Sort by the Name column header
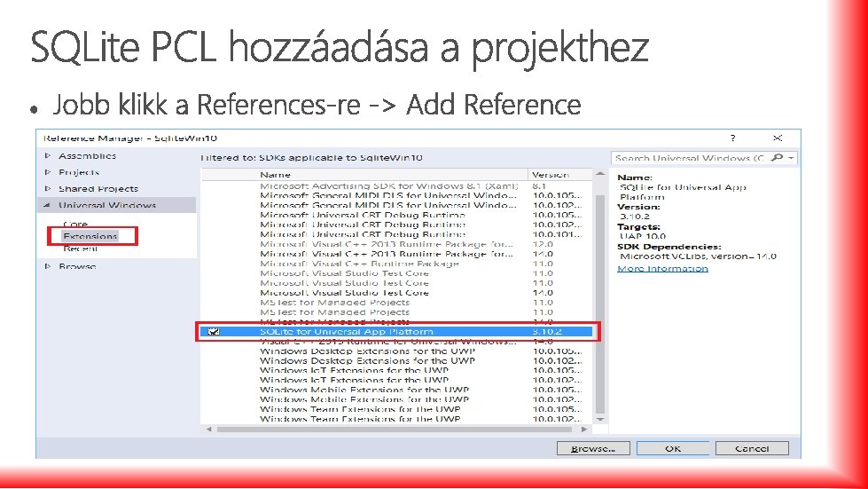Viewport: 868px width, 489px height. point(364,175)
